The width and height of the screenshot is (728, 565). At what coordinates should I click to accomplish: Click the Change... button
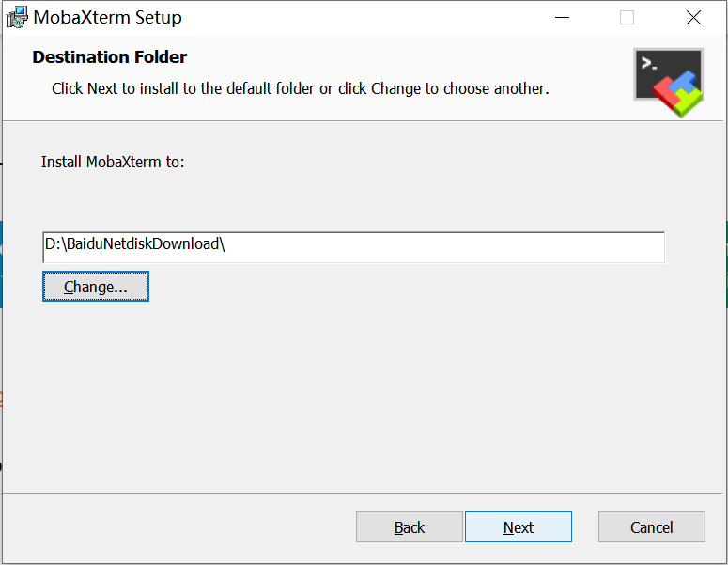96,287
